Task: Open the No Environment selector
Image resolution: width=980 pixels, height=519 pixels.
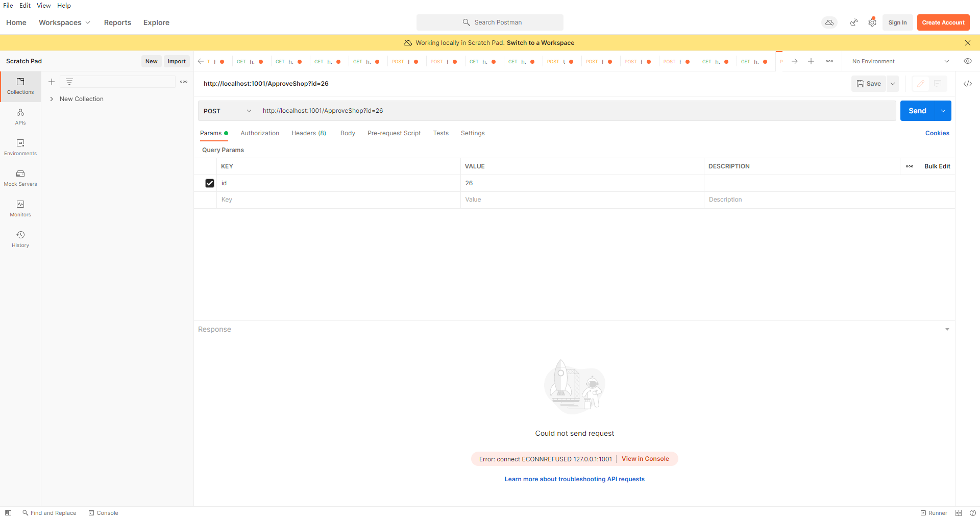Action: pos(898,61)
